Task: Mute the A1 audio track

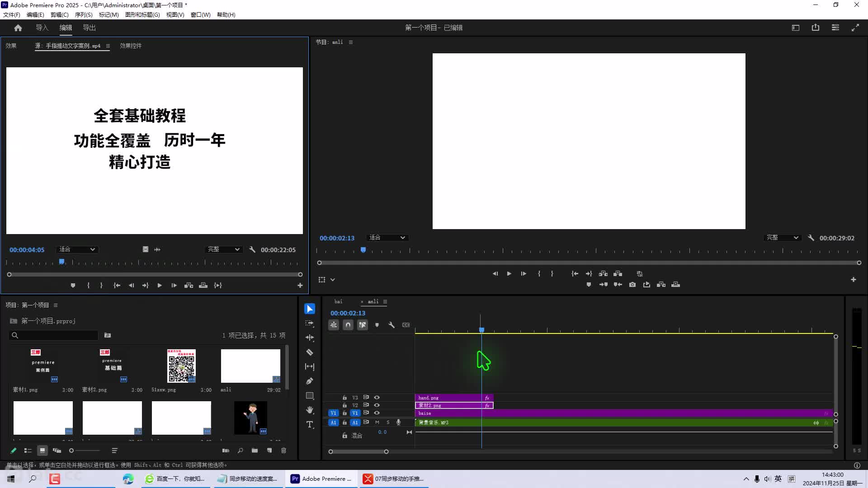Action: coord(377,422)
